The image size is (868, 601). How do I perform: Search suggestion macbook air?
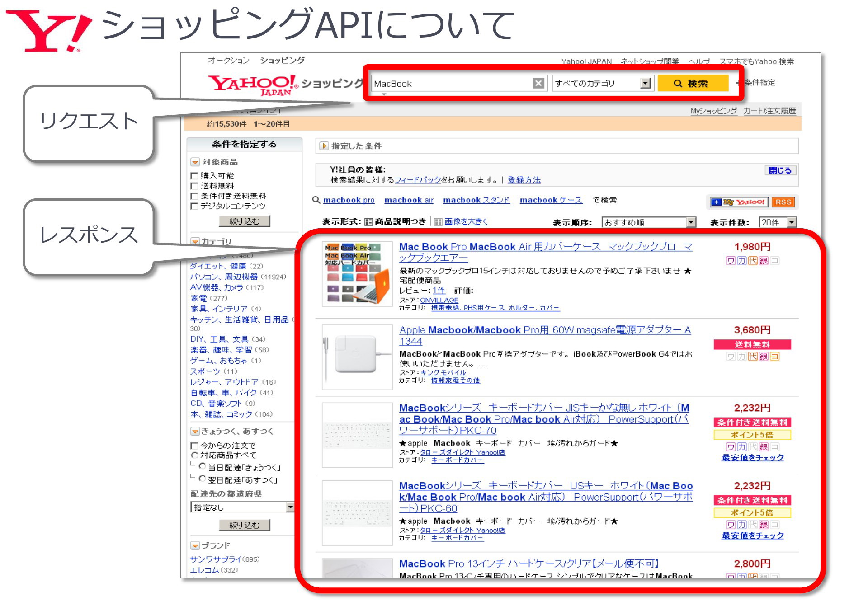(x=409, y=200)
